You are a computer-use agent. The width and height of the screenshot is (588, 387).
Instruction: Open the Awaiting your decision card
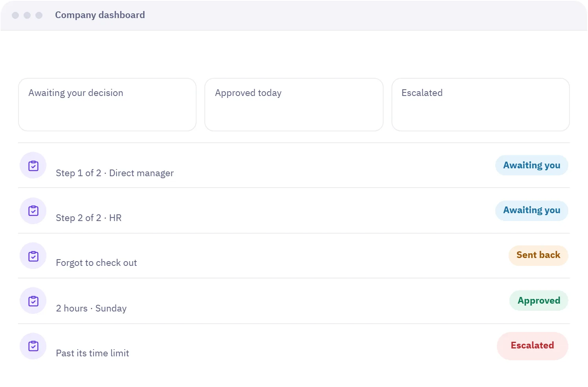click(x=107, y=105)
